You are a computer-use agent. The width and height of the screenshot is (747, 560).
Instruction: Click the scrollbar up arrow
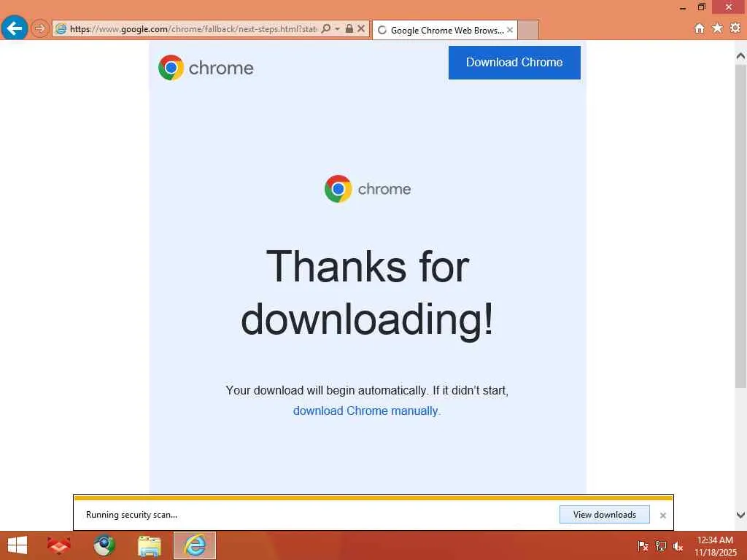(740, 56)
